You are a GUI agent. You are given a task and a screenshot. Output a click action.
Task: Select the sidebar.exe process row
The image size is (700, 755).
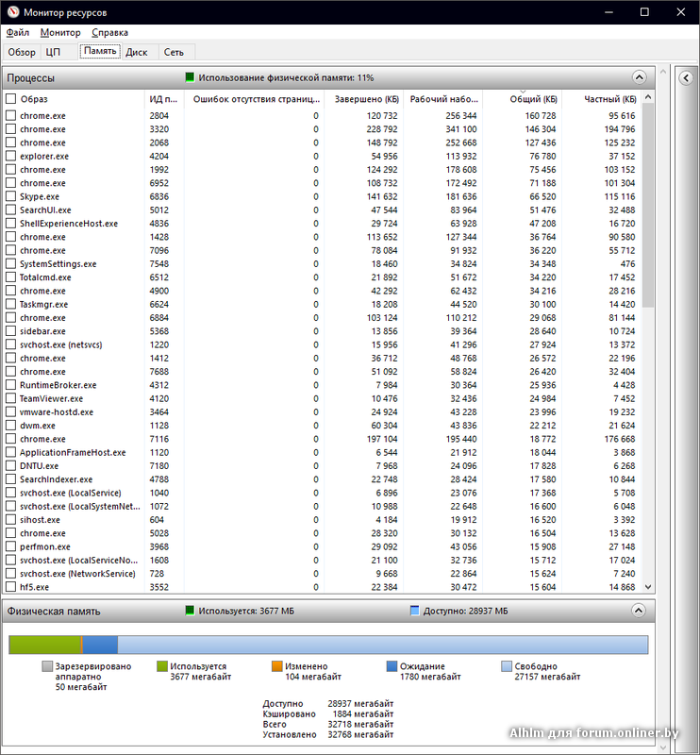[323, 331]
